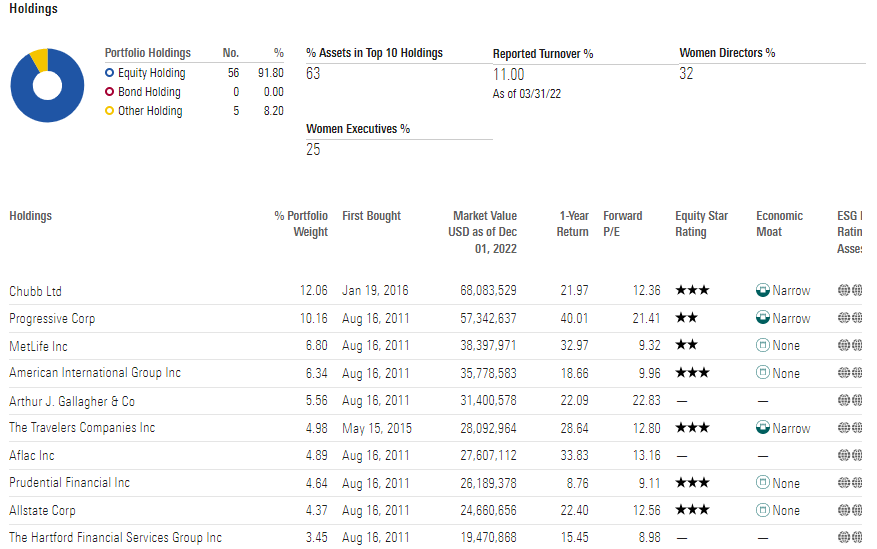Screen dimensions: 877x549
Task: Open Arthur J. Gallagher & Co link
Action: pyautogui.click(x=72, y=401)
